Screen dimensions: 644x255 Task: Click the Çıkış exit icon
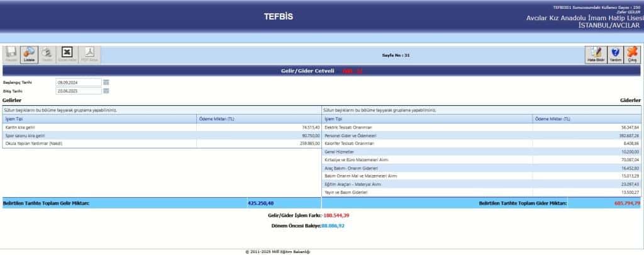pyautogui.click(x=633, y=55)
